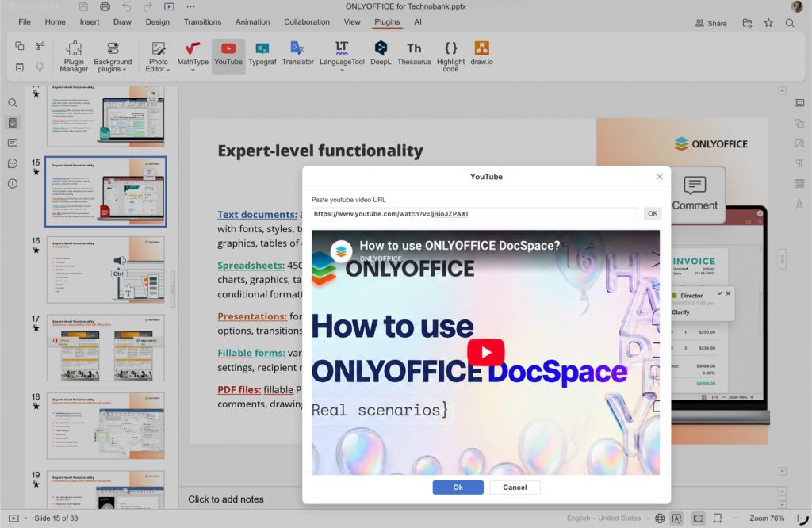Play the YouTube video preview

click(x=486, y=352)
